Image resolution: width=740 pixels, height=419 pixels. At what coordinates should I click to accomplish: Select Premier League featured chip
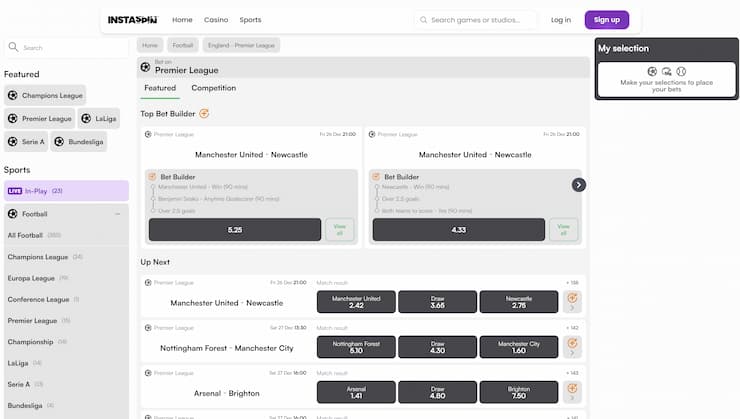(40, 118)
